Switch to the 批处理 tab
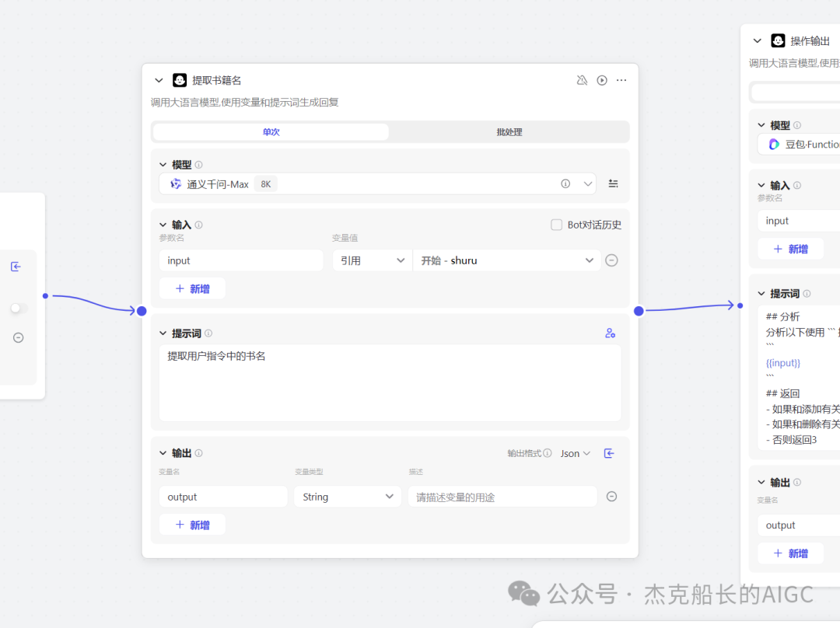 [x=509, y=131]
